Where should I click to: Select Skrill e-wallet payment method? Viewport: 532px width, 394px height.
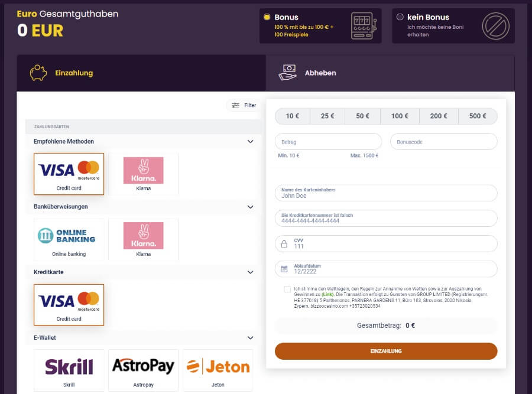click(69, 370)
